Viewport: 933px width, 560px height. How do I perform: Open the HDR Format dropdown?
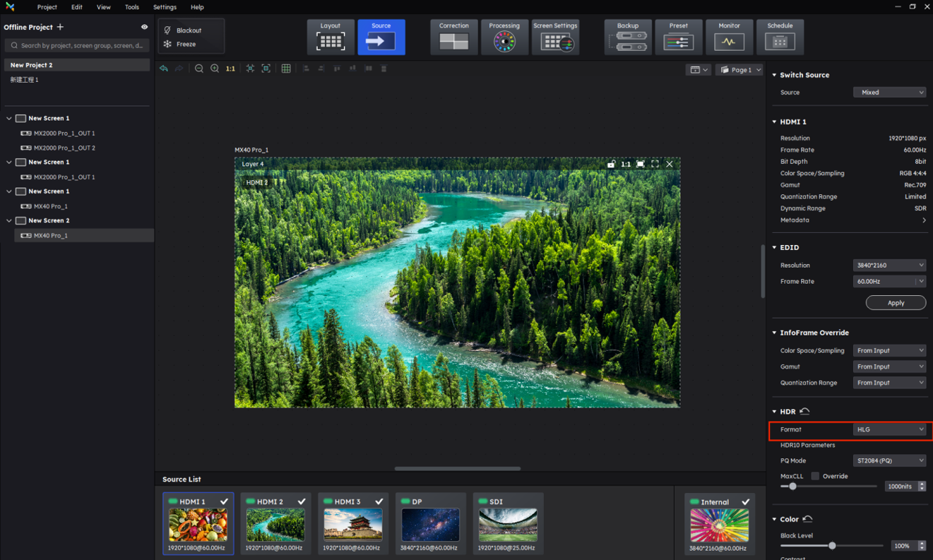tap(889, 429)
